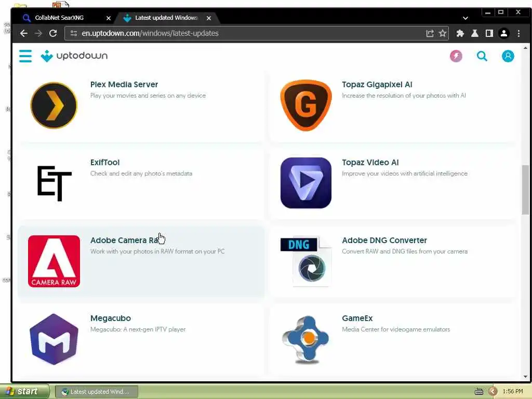Click 'Media Center for videogame emulators' text

(x=396, y=329)
